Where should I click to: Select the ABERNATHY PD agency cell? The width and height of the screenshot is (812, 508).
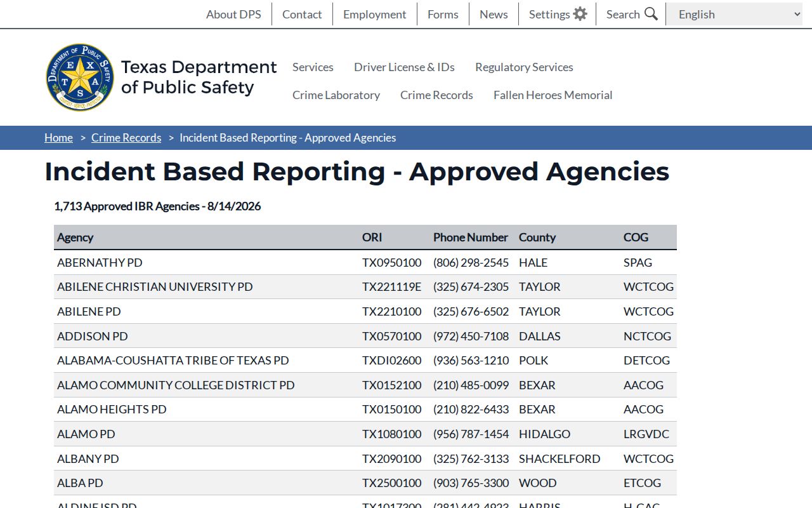point(100,262)
